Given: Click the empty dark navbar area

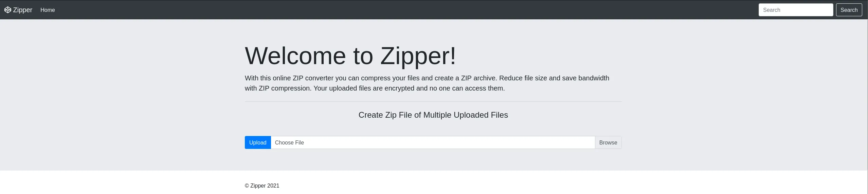Looking at the screenshot, I should pos(408,10).
